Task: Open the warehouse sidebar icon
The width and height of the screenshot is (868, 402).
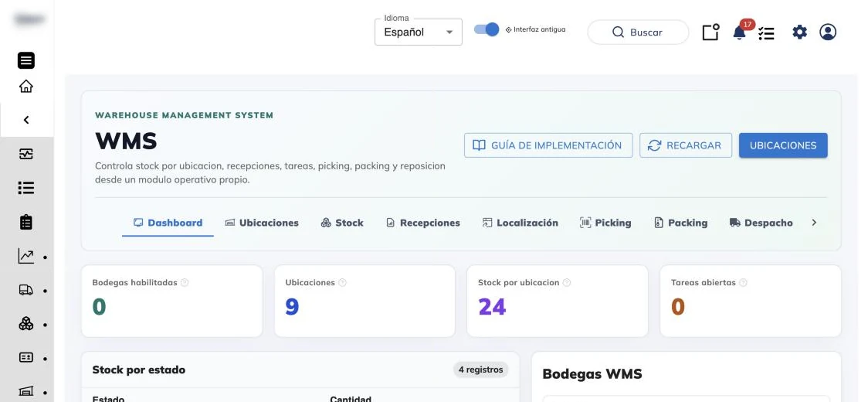Action: click(x=26, y=391)
